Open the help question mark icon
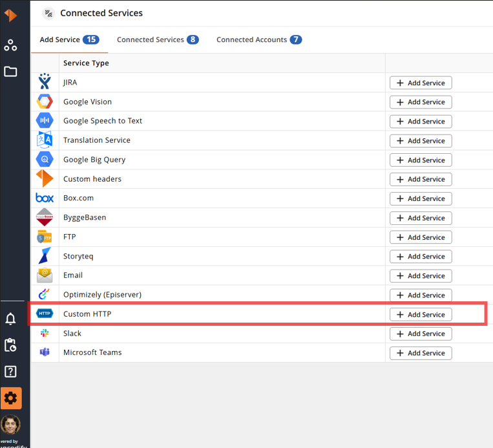493x448 pixels. click(x=10, y=372)
